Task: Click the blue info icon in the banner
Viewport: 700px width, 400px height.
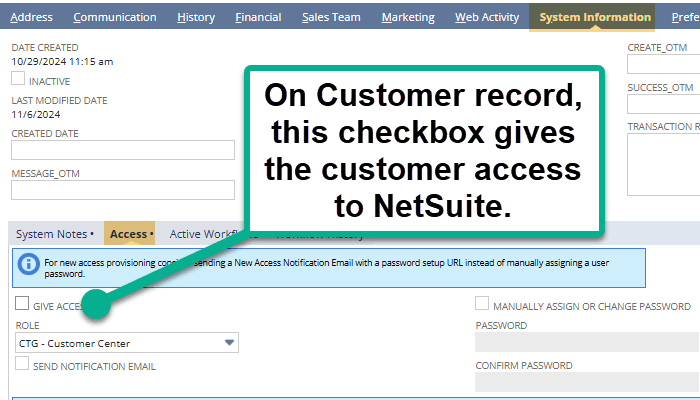Action: [x=29, y=264]
